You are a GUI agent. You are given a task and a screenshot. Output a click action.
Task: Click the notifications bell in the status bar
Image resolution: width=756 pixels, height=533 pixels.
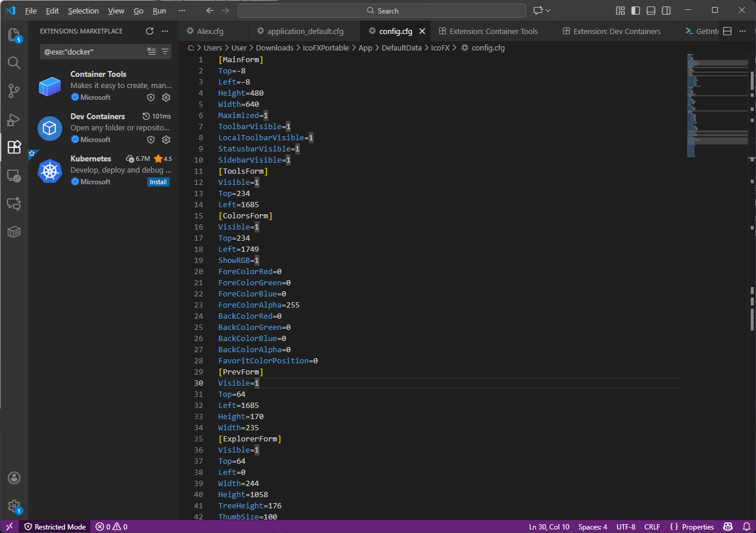tap(745, 527)
